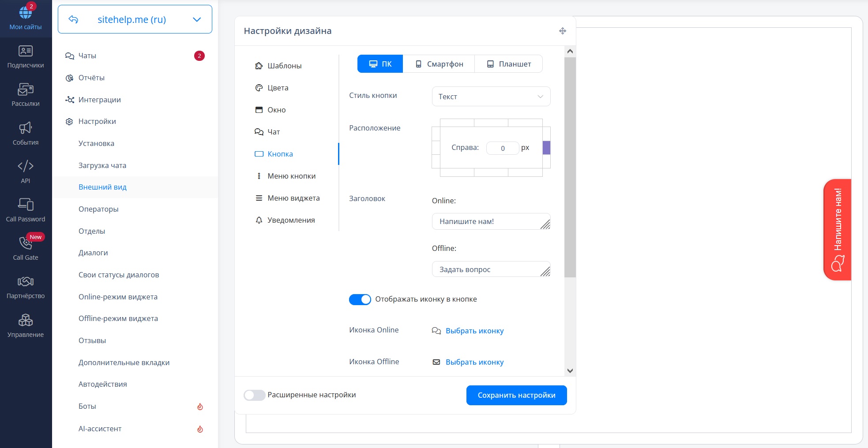
Task: Click Сохранить настройки button
Action: [516, 395]
